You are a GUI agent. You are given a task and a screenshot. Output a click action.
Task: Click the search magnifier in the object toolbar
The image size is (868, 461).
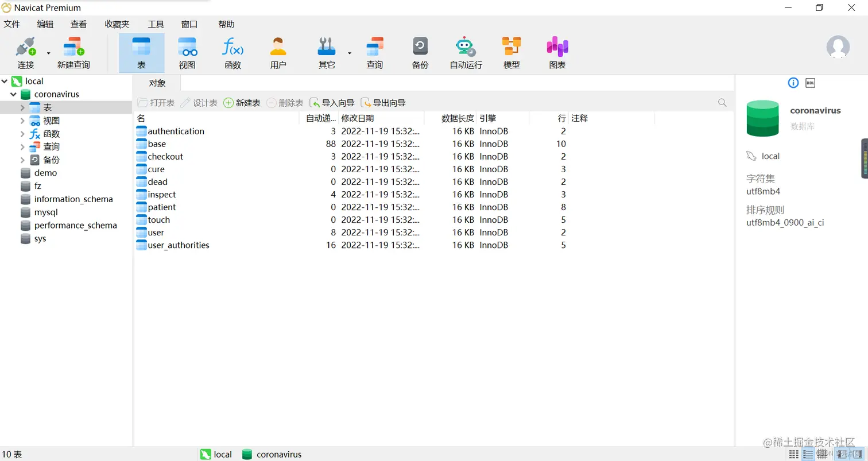tap(722, 103)
